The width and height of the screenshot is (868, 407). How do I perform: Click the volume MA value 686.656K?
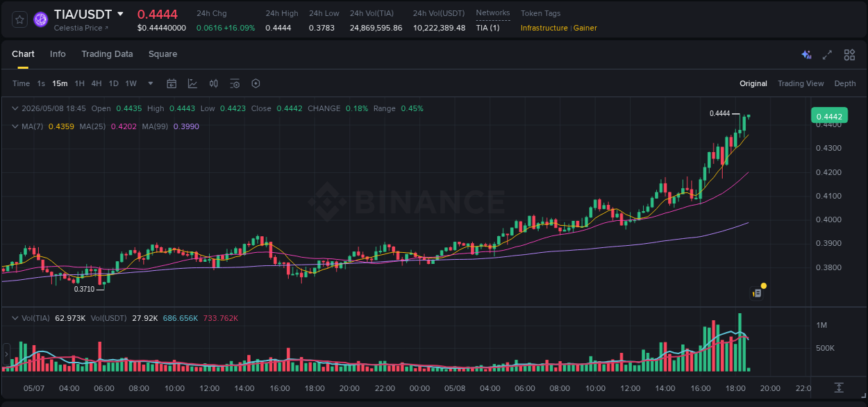pos(181,318)
